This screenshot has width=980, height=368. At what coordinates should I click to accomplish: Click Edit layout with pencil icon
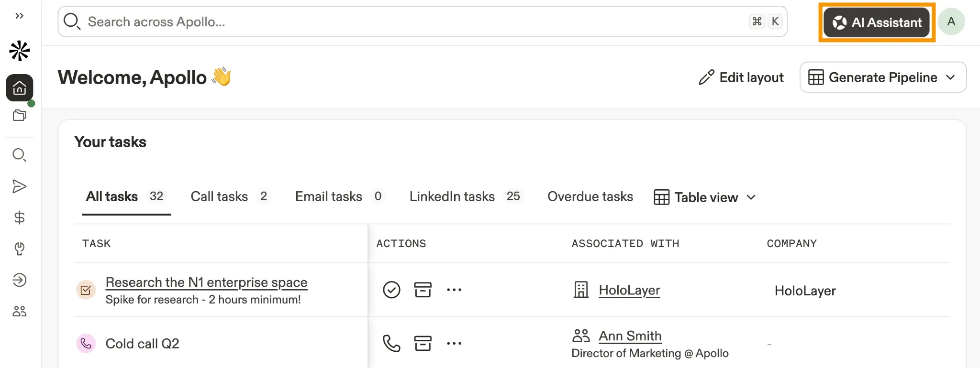click(x=741, y=77)
